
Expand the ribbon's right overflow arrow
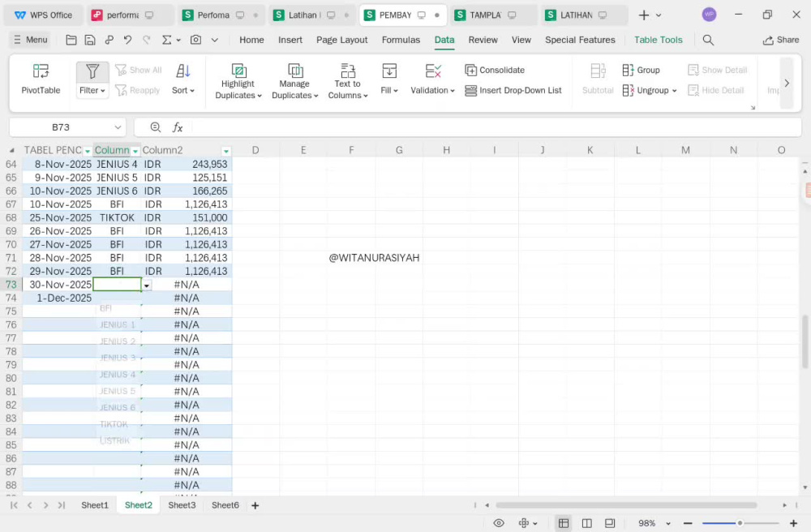coord(787,84)
